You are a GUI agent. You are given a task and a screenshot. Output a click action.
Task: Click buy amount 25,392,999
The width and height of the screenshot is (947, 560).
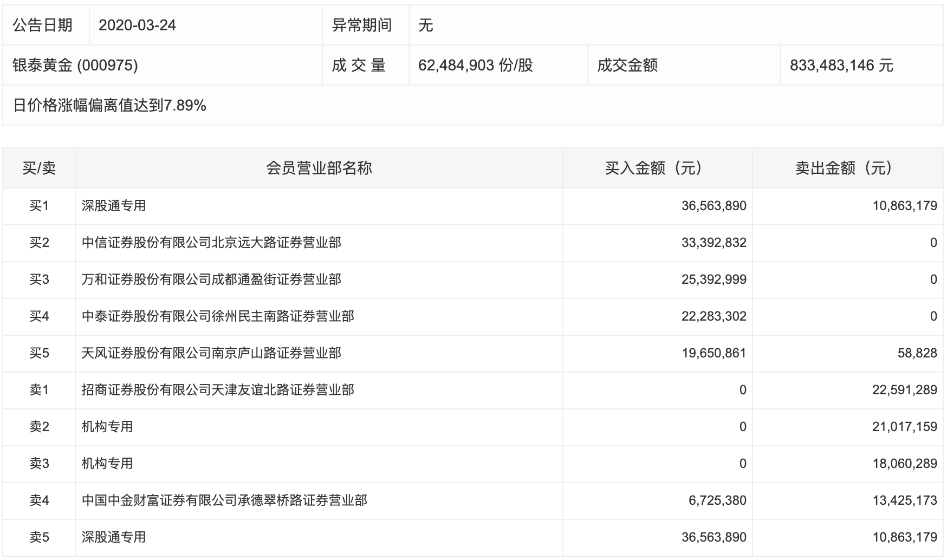tap(714, 279)
